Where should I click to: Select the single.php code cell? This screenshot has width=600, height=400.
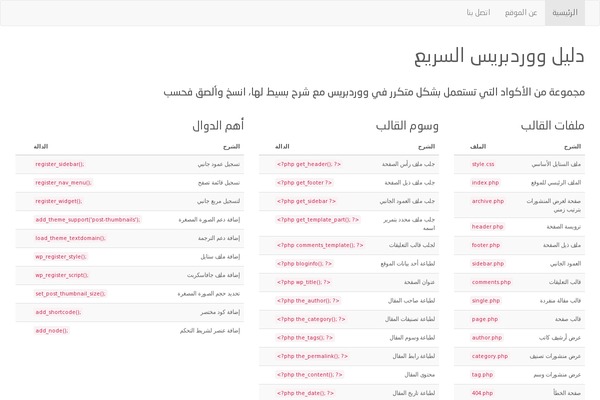(486, 300)
